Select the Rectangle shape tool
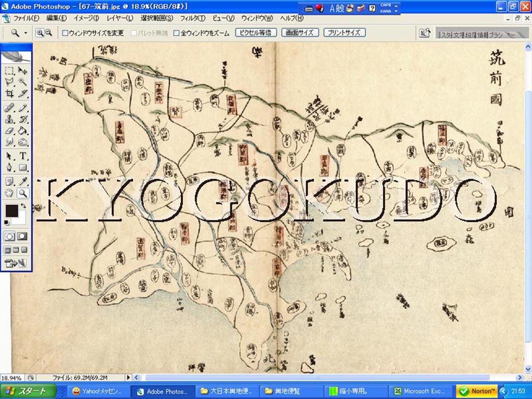This screenshot has height=399, width=532. pos(23,167)
